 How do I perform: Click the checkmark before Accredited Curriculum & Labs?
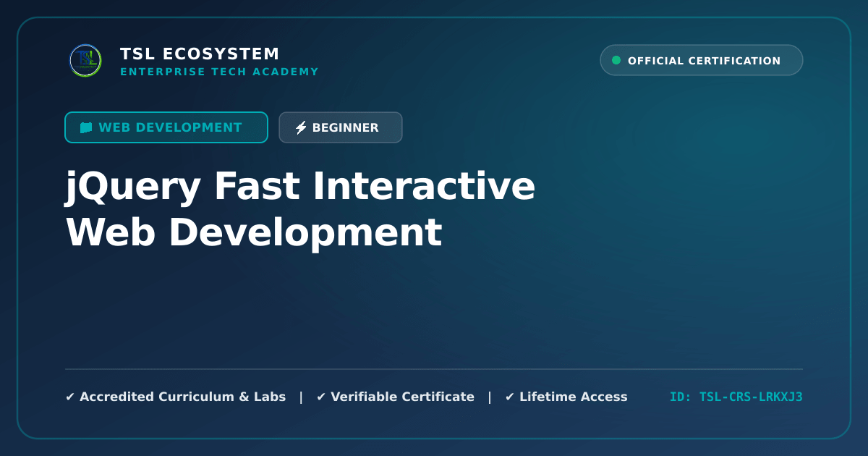(70, 397)
